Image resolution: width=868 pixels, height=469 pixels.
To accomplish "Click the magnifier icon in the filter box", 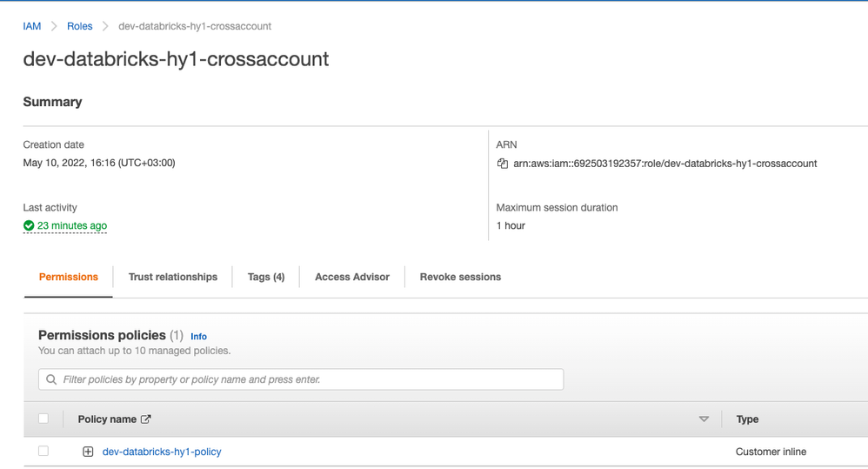I will point(51,379).
